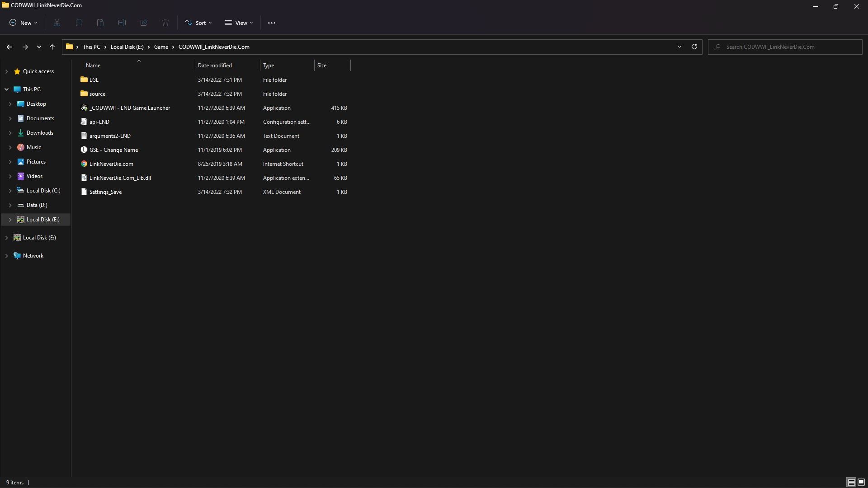Click the Paste clipboard icon
This screenshot has height=488, width=868.
(x=100, y=23)
